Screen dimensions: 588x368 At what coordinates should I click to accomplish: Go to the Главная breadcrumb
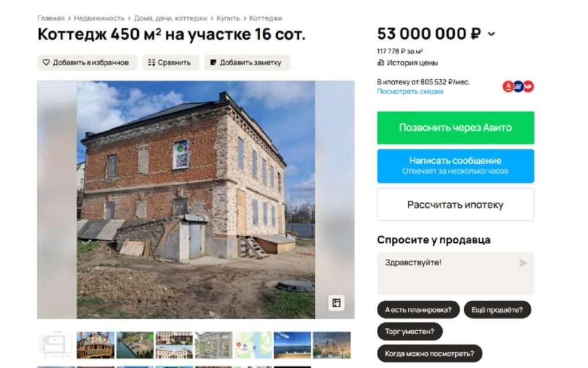51,18
